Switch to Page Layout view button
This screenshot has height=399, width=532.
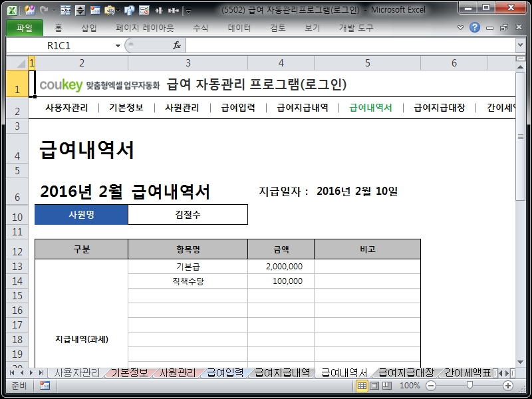pyautogui.click(x=374, y=386)
